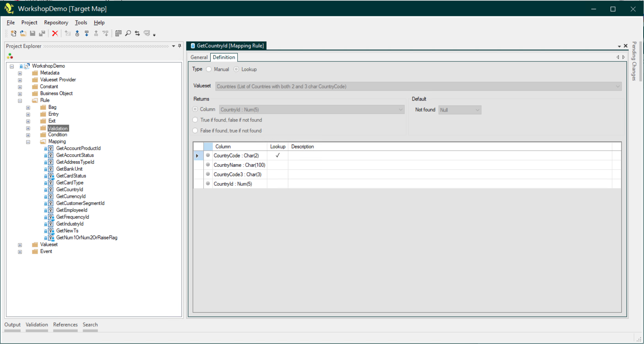
Task: Switch to the General tab
Action: coord(199,57)
